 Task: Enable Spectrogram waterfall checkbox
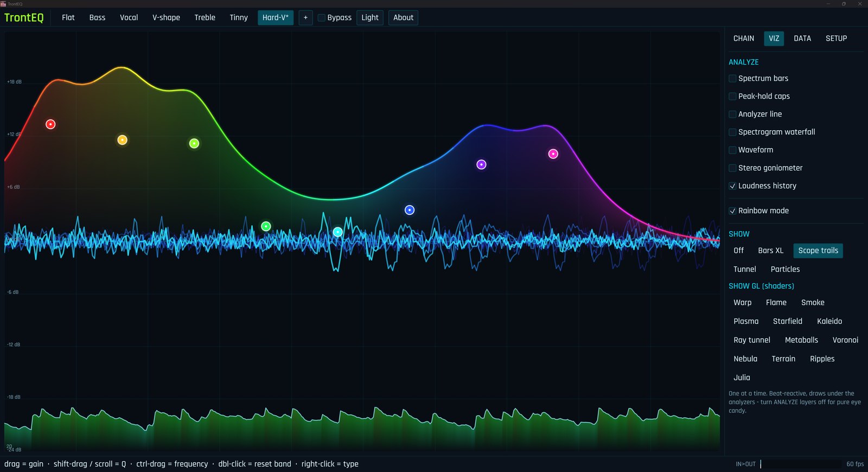(732, 132)
